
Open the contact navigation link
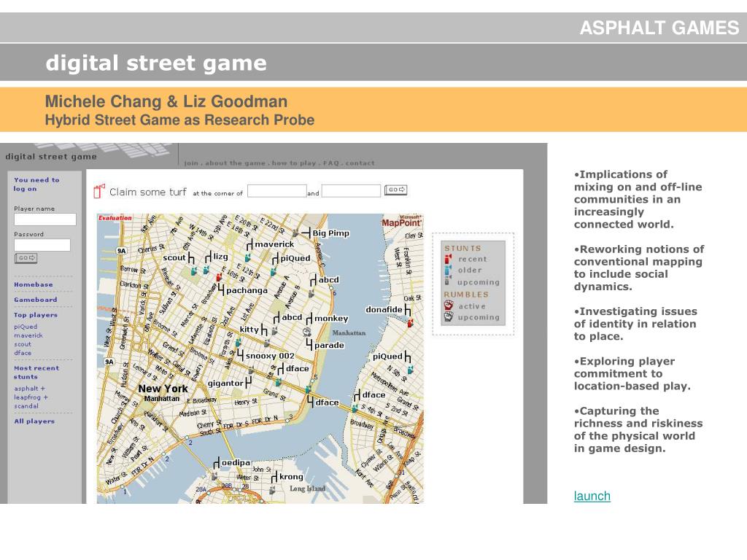pos(360,163)
